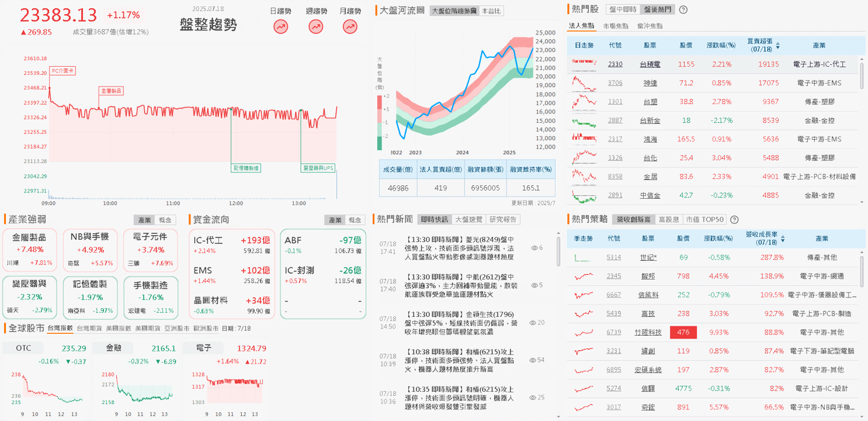Open the 變壓器與 -2.32% sector card
Screen dimensions: 868x421
click(x=29, y=297)
